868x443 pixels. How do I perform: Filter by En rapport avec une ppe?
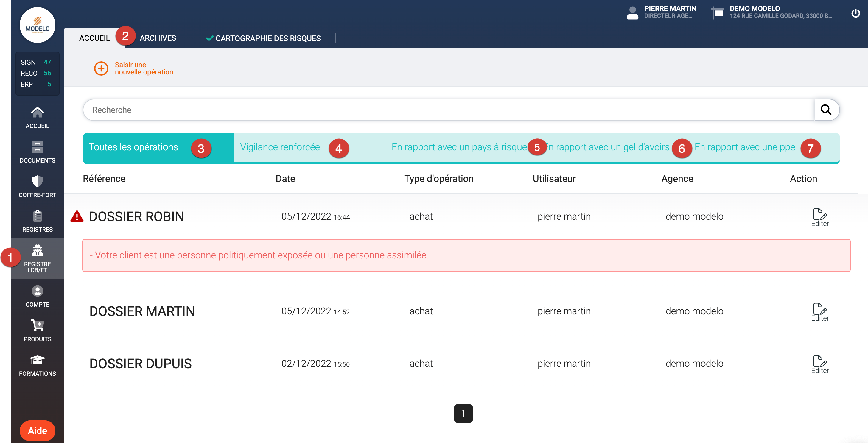point(744,147)
